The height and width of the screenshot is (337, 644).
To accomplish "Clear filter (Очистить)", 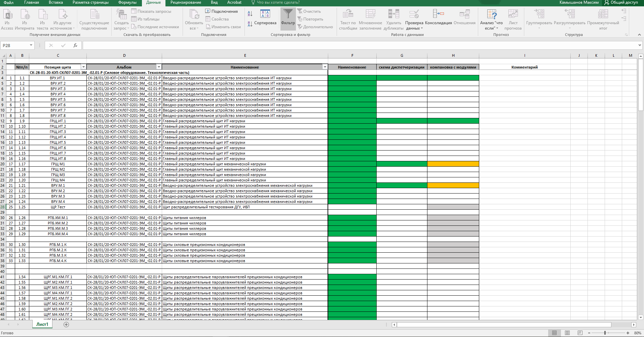I will pyautogui.click(x=309, y=11).
